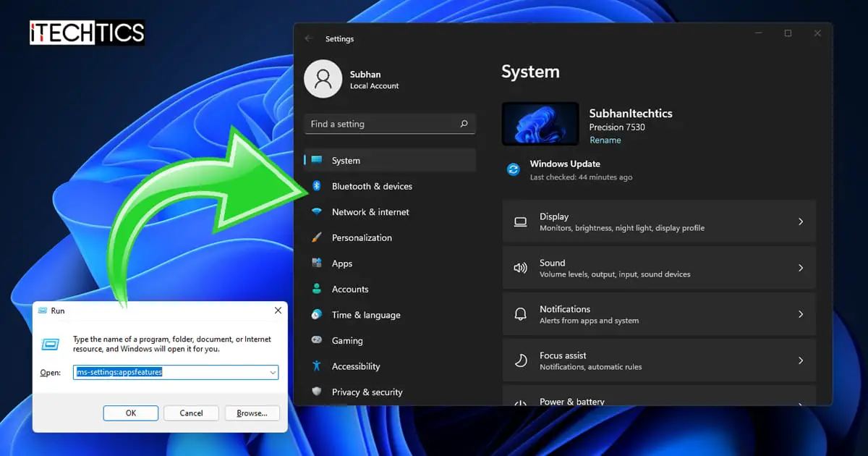Click the search magnifier in Find a setting
Image resolution: width=868 pixels, height=456 pixels.
pos(464,124)
